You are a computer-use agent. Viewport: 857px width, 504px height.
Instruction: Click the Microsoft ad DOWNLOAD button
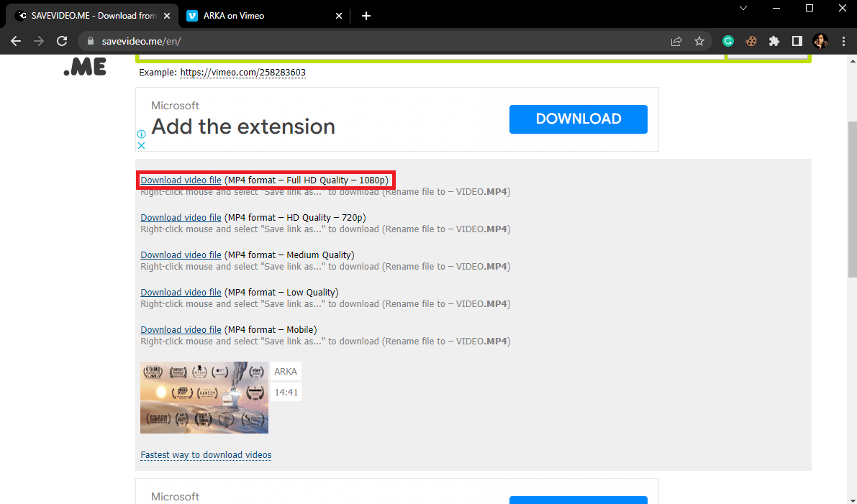579,119
